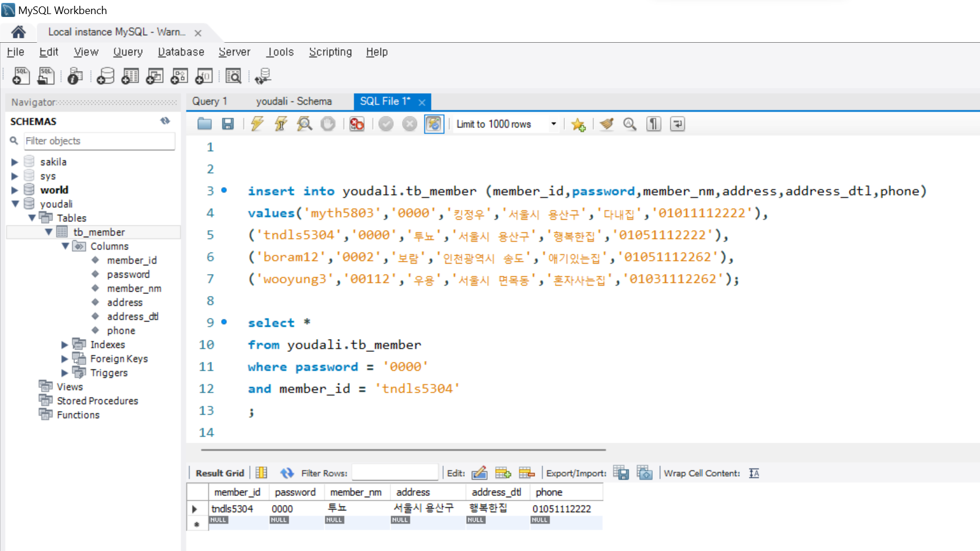
Task: Execute the statement under the cursor
Action: 281,124
